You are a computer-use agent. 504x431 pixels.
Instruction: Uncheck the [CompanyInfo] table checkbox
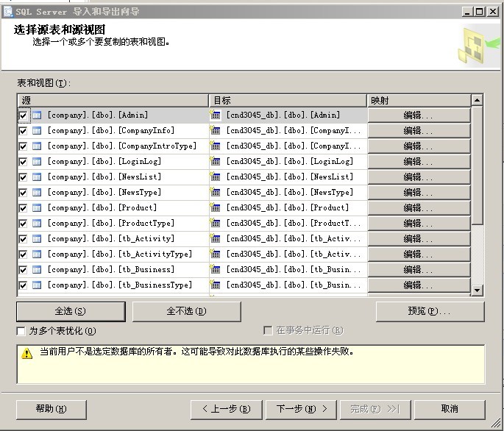click(x=23, y=131)
